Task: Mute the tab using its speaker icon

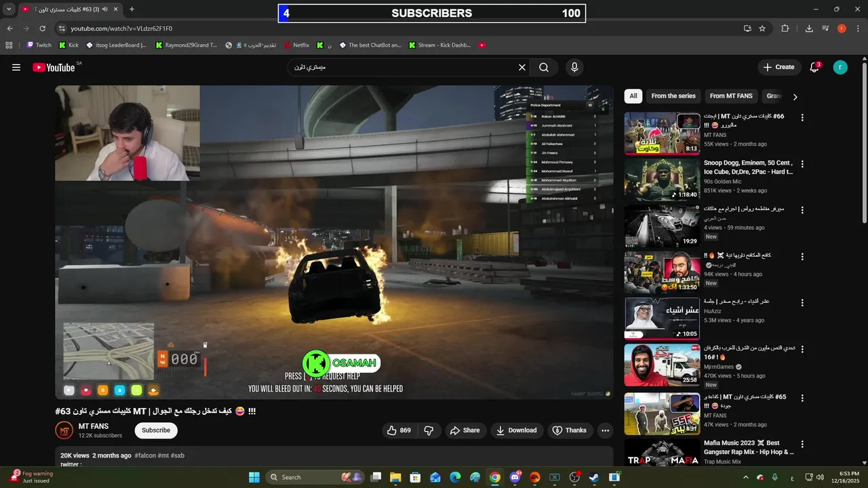Action: [105, 9]
